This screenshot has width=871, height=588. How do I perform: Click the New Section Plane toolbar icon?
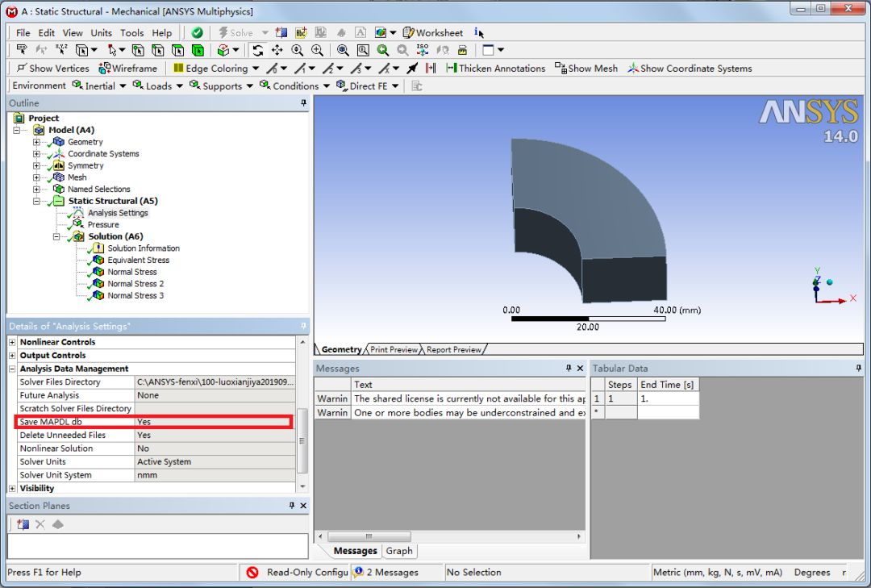pos(281,33)
